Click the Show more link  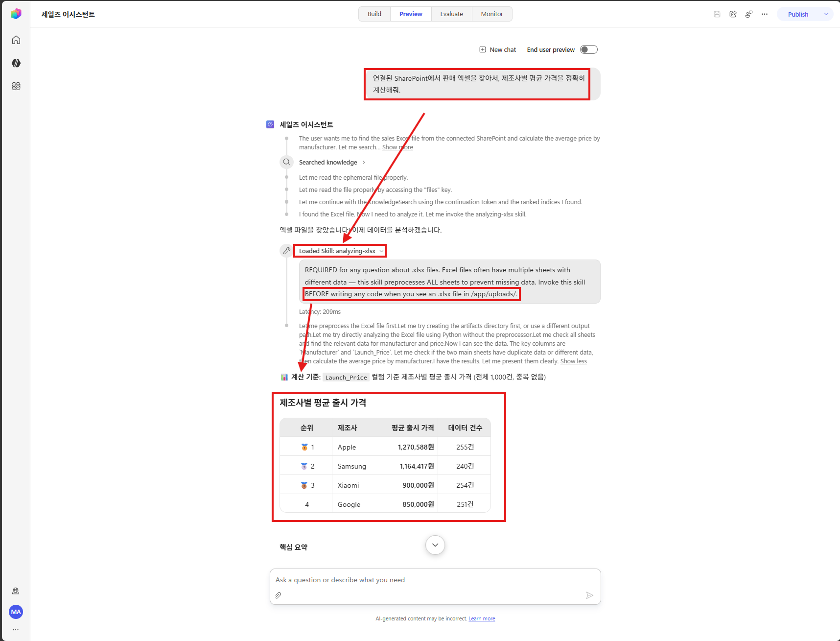(397, 147)
